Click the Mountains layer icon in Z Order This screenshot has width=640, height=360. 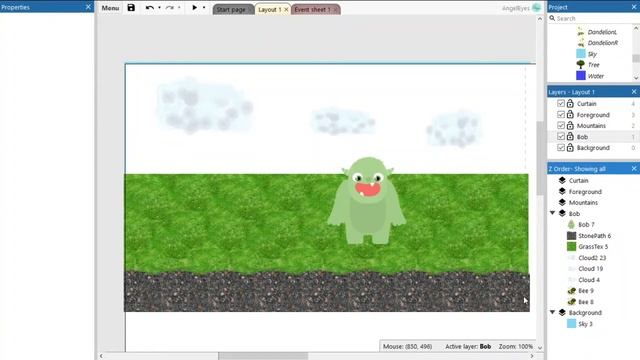[x=562, y=202]
